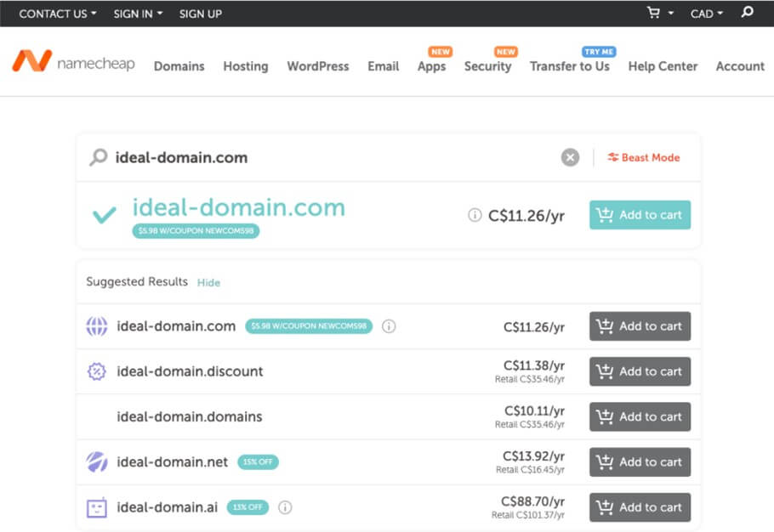Click the search box magnifier icon

click(x=98, y=157)
